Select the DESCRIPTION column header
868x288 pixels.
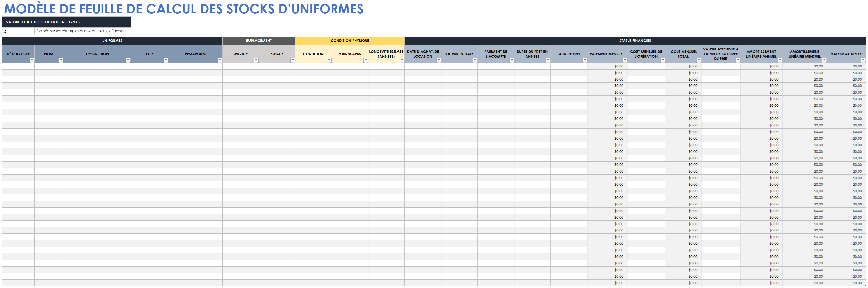[97, 54]
